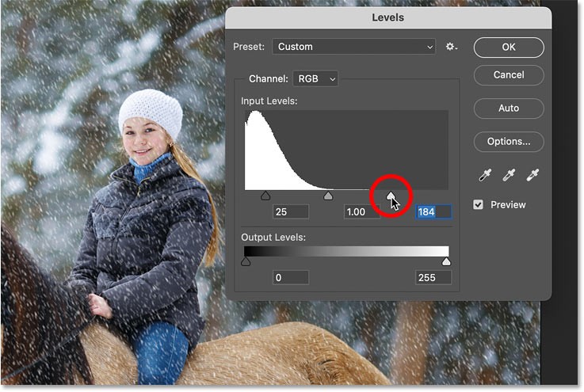Click the output black level slider
Screen dimensions: 584x392
tap(246, 261)
